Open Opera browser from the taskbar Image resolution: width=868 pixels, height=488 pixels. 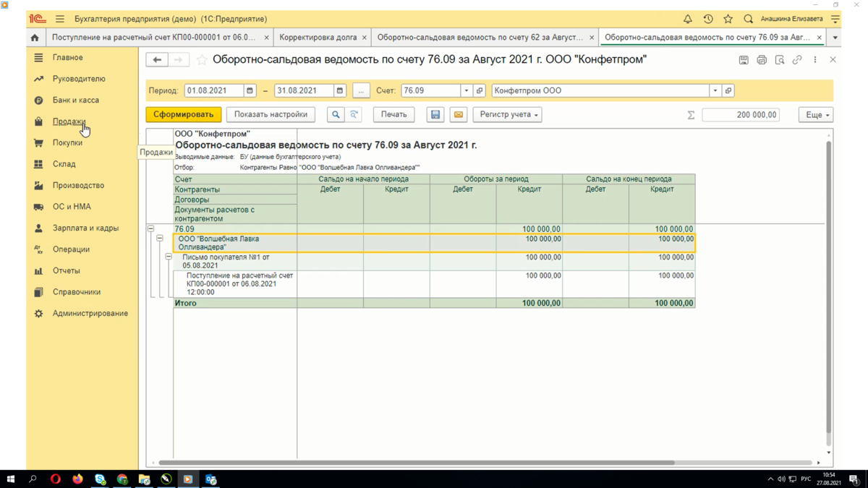click(x=55, y=479)
